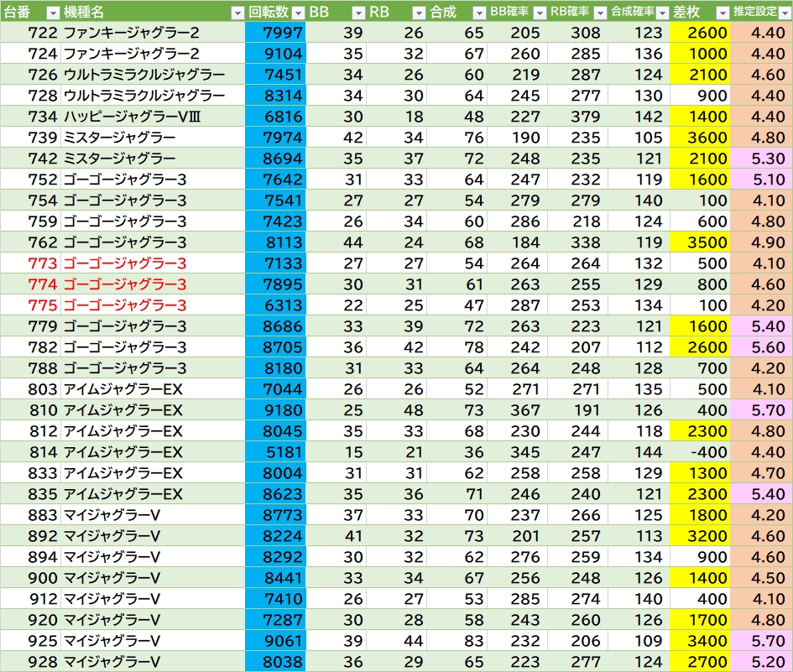
Task: Select rotation count cell 8038
Action: [275, 662]
